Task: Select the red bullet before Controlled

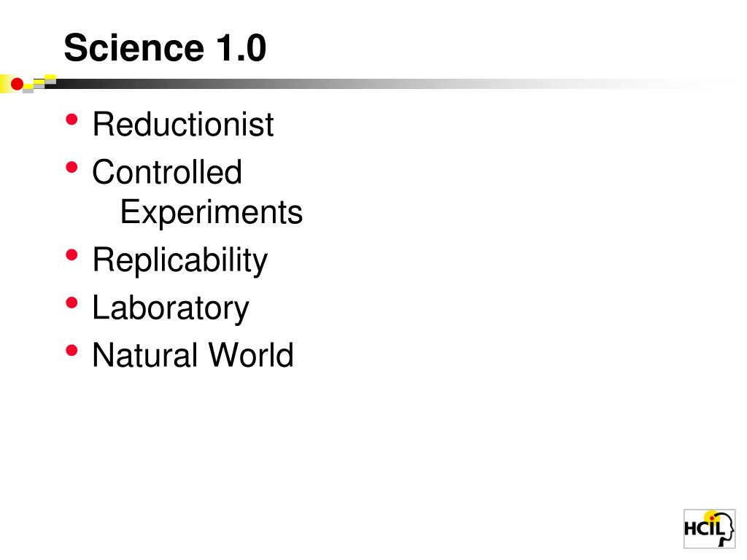Action: (72, 167)
